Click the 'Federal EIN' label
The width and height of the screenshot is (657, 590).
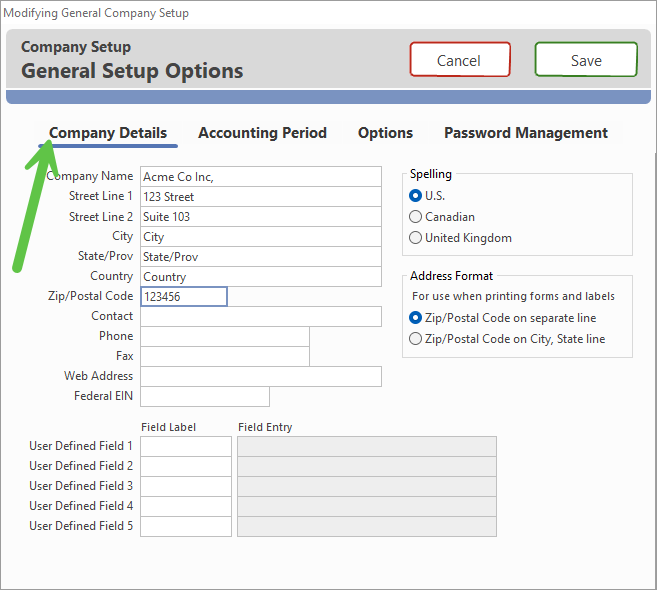(103, 396)
